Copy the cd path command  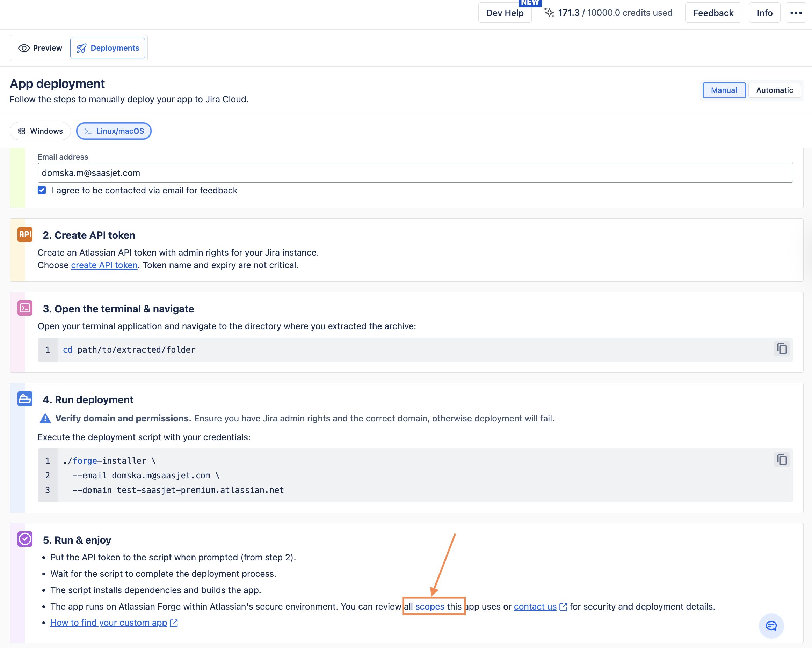pos(782,349)
